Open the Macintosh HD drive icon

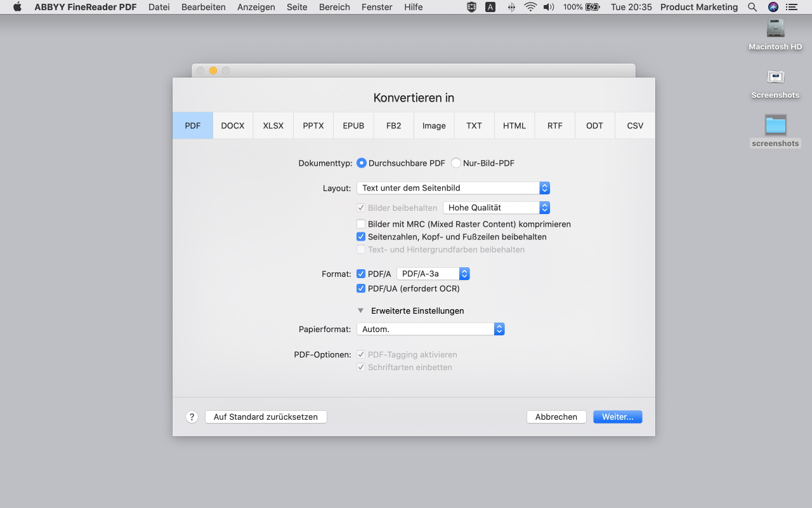tap(775, 29)
